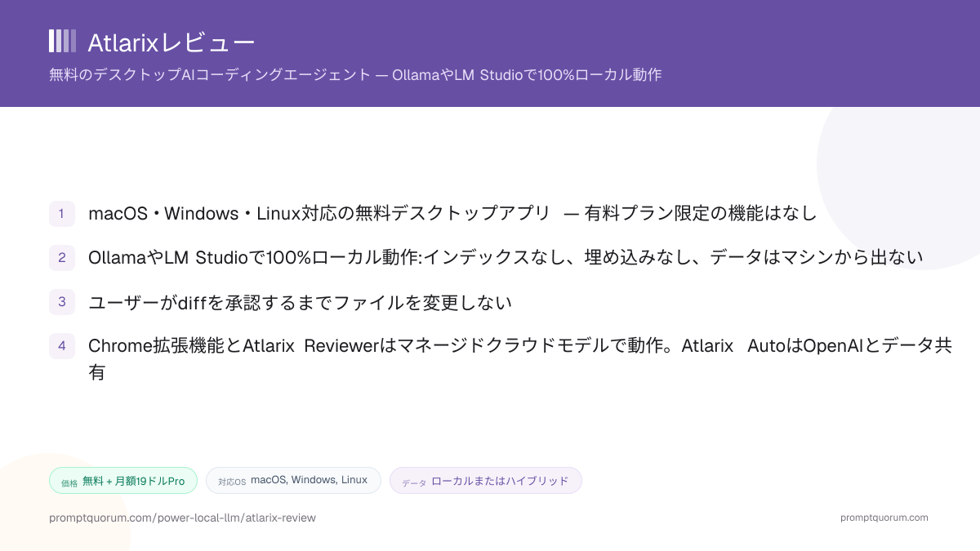
Task: Open the promptquorum.com/power-local-llm/atlarix-review link
Action: [x=182, y=518]
